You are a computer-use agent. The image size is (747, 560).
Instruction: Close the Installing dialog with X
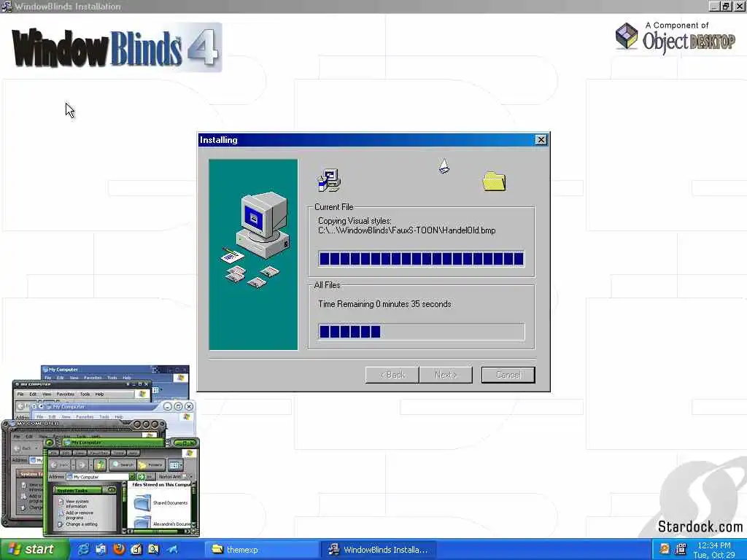(x=541, y=139)
